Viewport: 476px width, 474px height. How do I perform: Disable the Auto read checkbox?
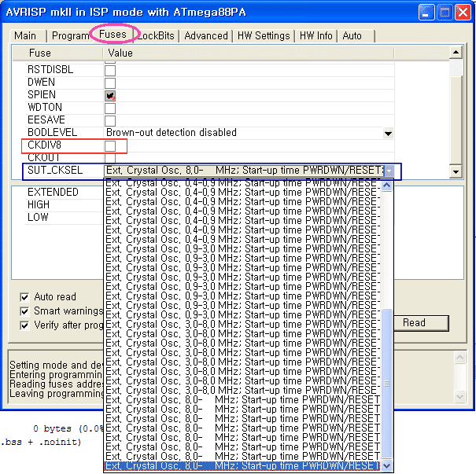click(24, 297)
